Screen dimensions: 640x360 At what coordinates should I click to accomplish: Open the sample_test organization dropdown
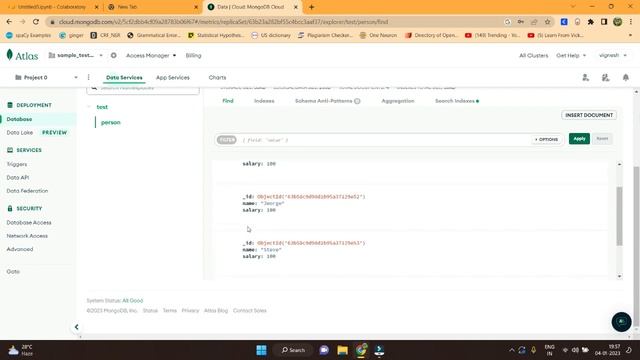point(76,55)
